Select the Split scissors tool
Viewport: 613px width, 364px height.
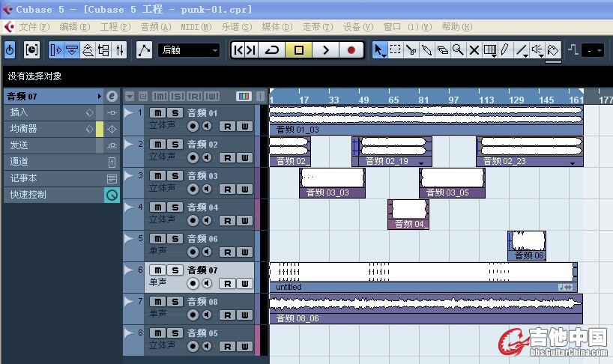(411, 50)
